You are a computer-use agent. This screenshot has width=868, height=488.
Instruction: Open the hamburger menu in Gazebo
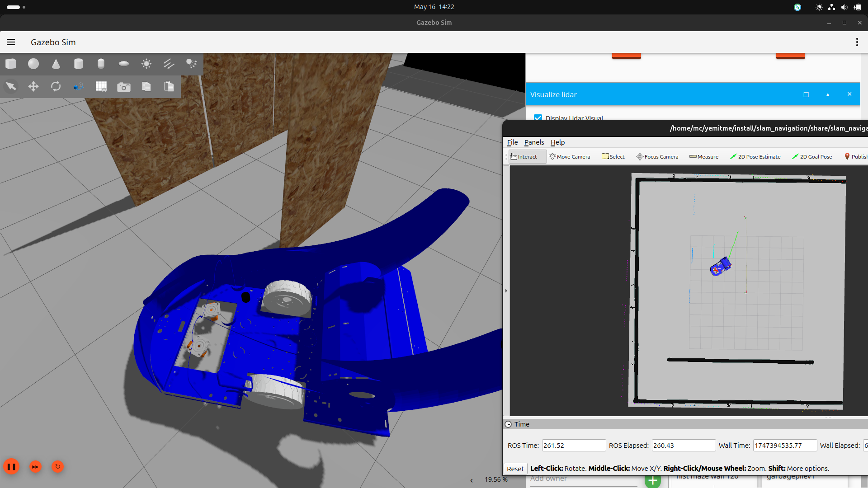pos(11,42)
